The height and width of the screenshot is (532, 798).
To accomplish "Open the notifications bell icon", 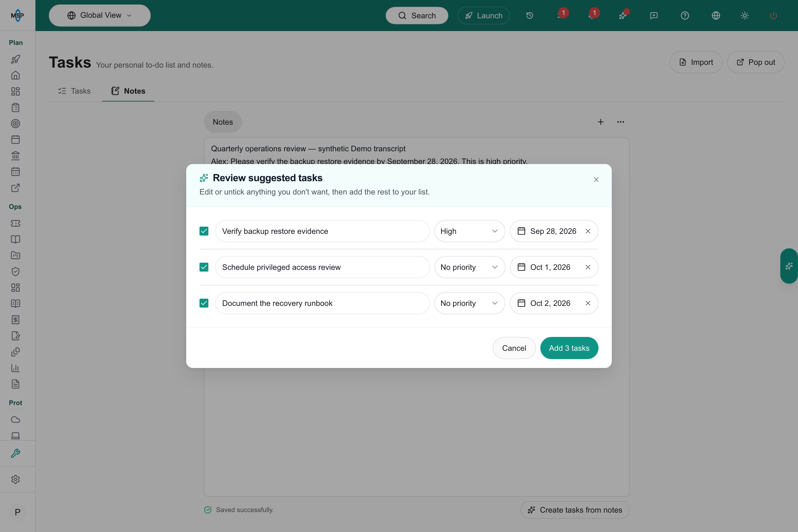I will tap(592, 15).
